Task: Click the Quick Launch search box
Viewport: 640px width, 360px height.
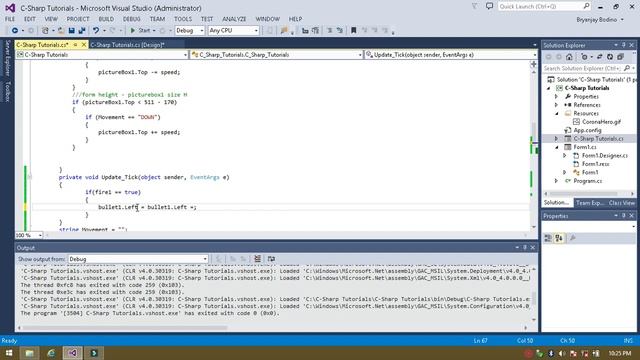Action: pos(544,7)
